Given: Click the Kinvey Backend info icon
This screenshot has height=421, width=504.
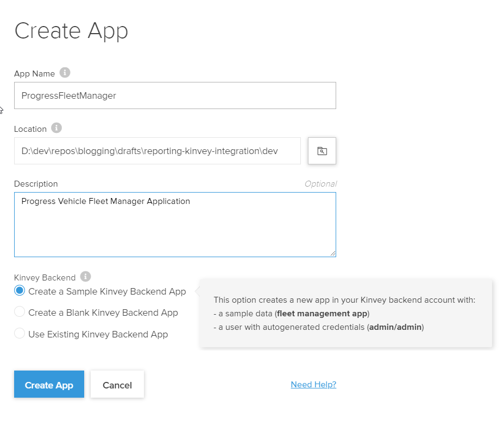Looking at the screenshot, I should [85, 277].
